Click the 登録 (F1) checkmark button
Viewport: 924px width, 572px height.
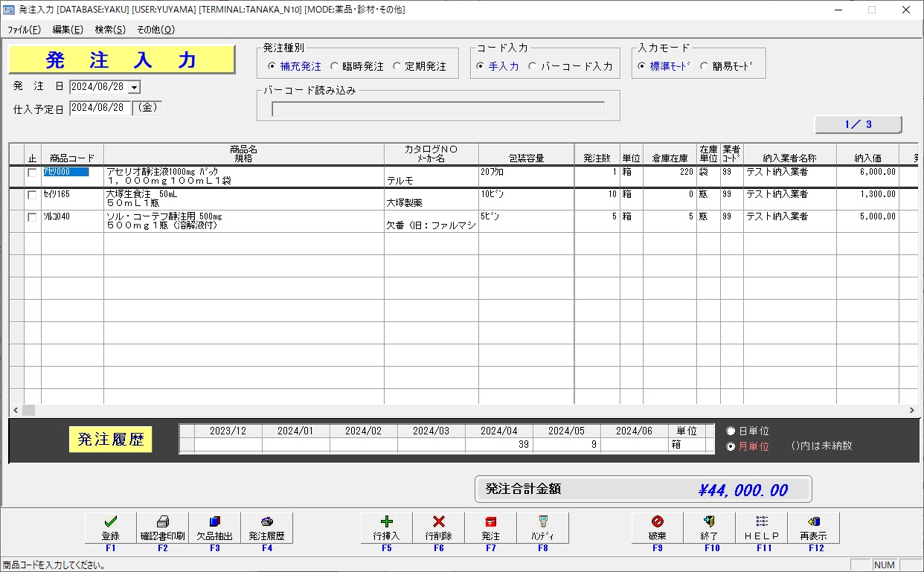(x=111, y=528)
